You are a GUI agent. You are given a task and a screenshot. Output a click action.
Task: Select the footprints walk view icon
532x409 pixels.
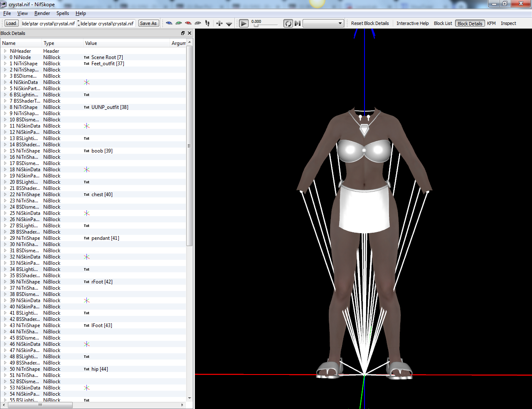(207, 23)
